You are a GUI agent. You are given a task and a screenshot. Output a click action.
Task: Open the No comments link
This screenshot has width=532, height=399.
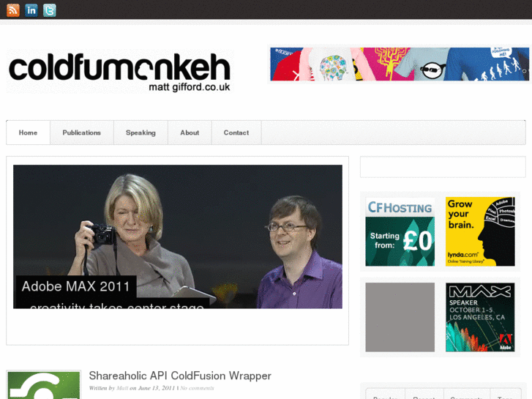click(x=197, y=388)
